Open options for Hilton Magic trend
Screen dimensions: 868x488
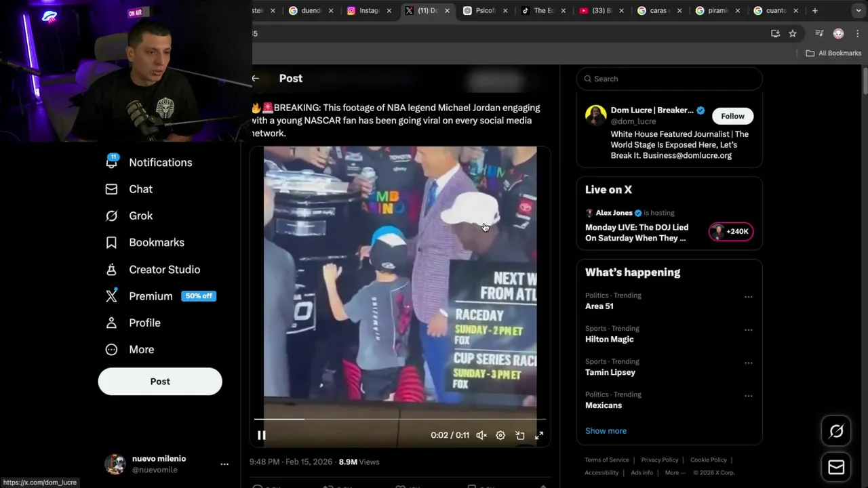pos(749,330)
